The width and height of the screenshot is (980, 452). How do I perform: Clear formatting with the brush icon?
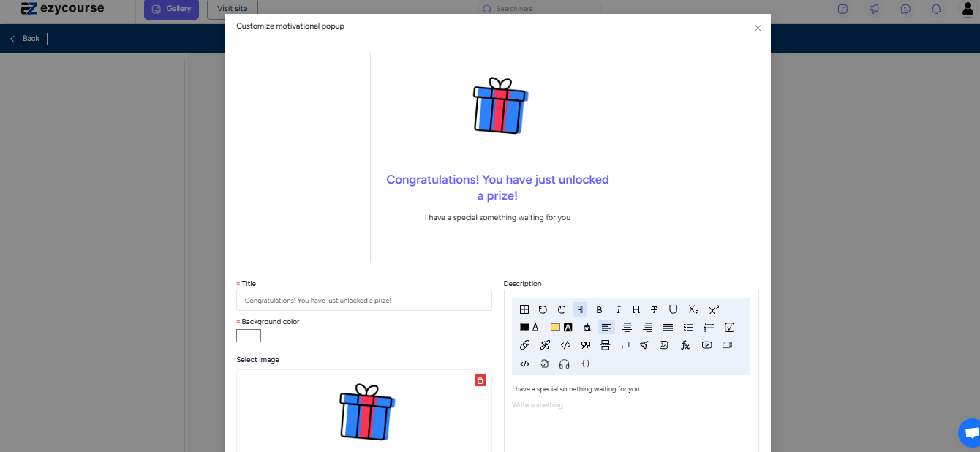pyautogui.click(x=587, y=327)
